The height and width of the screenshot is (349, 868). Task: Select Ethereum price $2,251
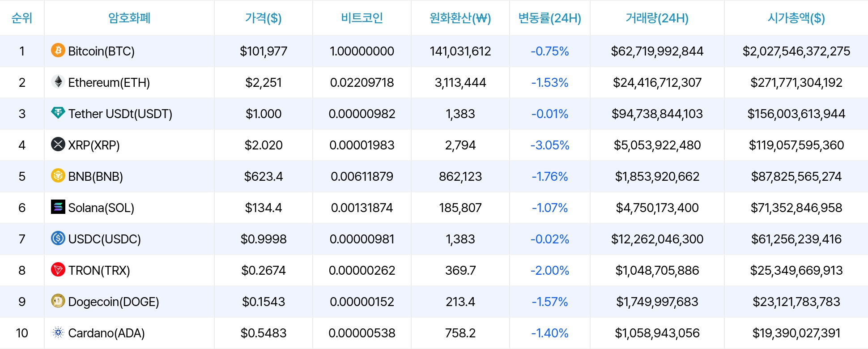[x=264, y=82]
